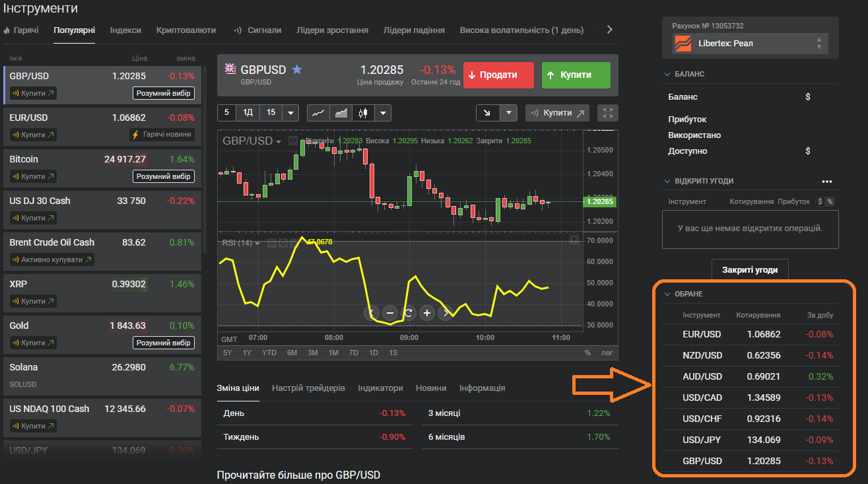Collapse the БАЛАНС section

pyautogui.click(x=667, y=74)
